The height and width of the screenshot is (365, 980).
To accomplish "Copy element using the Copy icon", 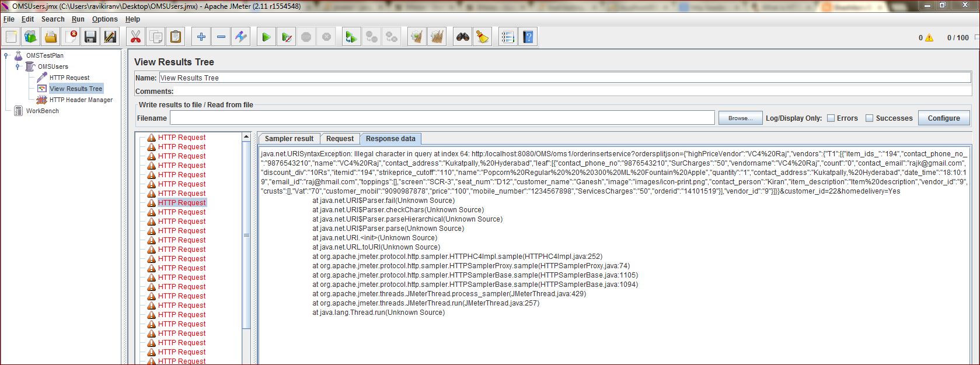I will point(156,37).
